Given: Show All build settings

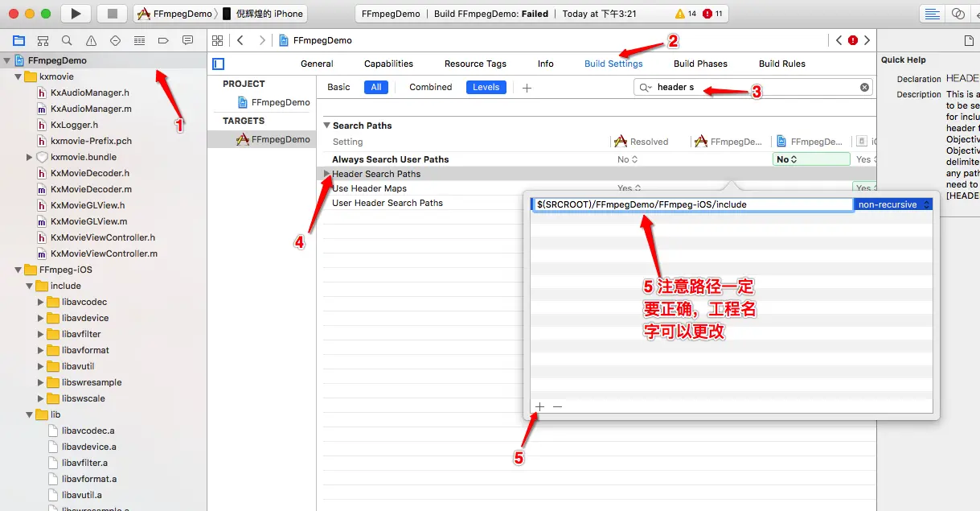Looking at the screenshot, I should coord(375,87).
